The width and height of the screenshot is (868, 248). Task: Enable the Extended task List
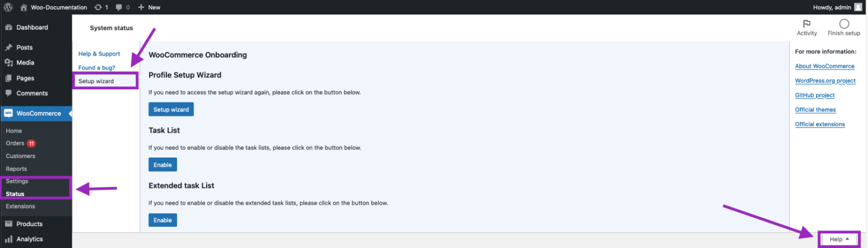pyautogui.click(x=163, y=220)
